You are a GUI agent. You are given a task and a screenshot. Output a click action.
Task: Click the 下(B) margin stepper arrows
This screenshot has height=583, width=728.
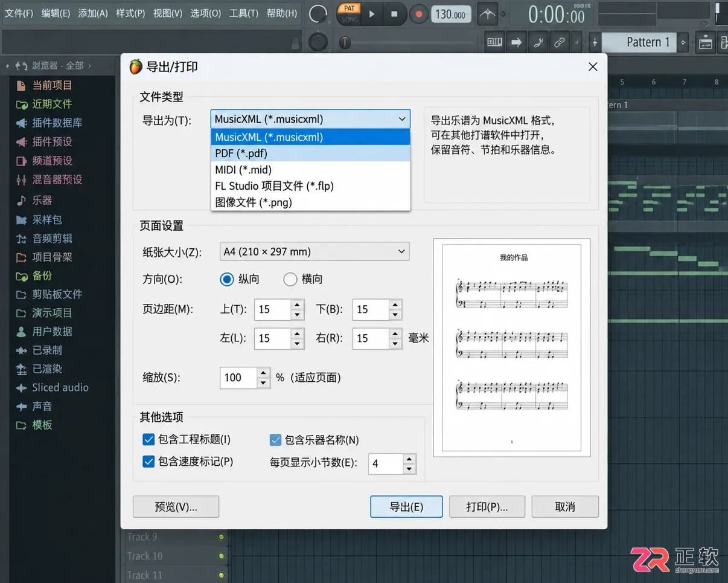click(x=395, y=309)
